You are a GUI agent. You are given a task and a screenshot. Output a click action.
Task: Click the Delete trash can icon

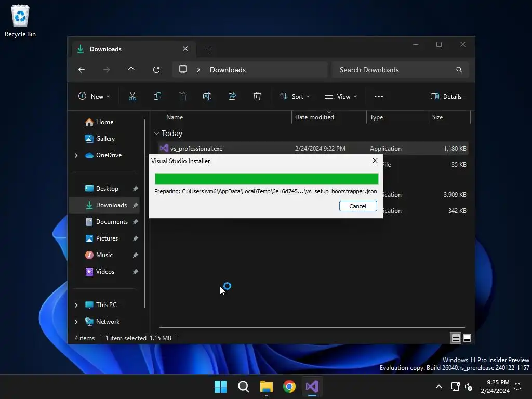257,96
